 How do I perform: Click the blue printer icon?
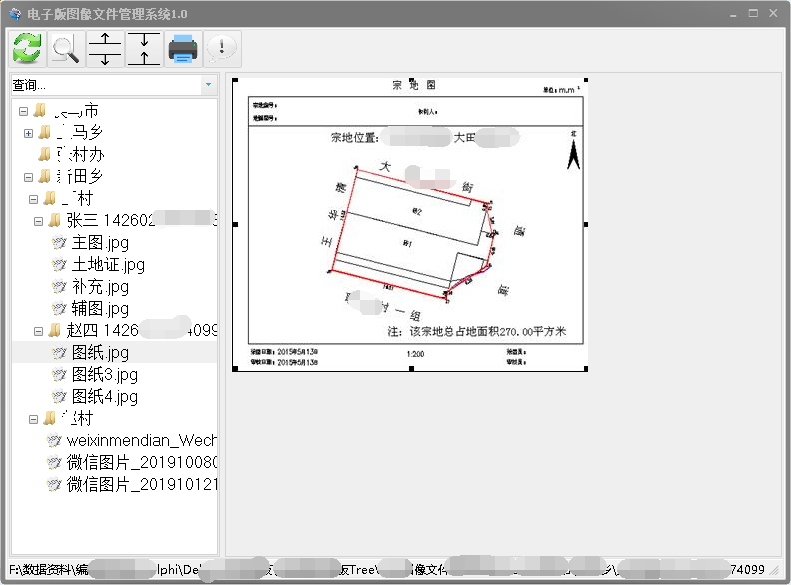coord(182,48)
